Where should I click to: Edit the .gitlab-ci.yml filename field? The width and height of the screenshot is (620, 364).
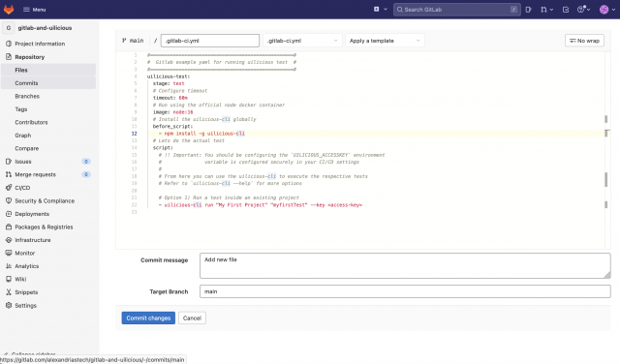pyautogui.click(x=210, y=41)
